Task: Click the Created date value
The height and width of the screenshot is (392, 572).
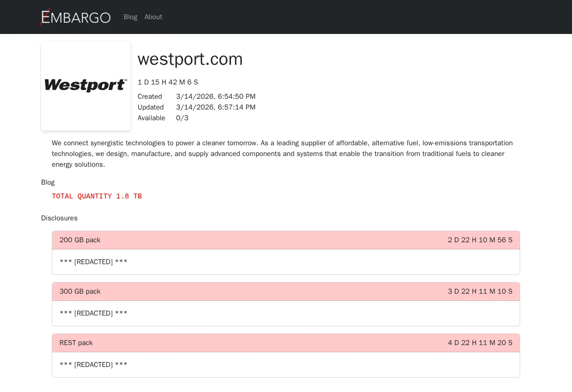Action: coord(216,97)
